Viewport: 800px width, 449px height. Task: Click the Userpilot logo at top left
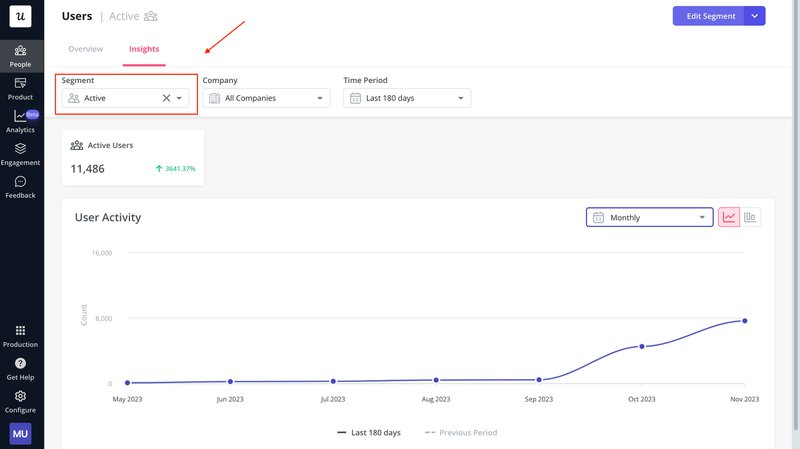click(20, 17)
